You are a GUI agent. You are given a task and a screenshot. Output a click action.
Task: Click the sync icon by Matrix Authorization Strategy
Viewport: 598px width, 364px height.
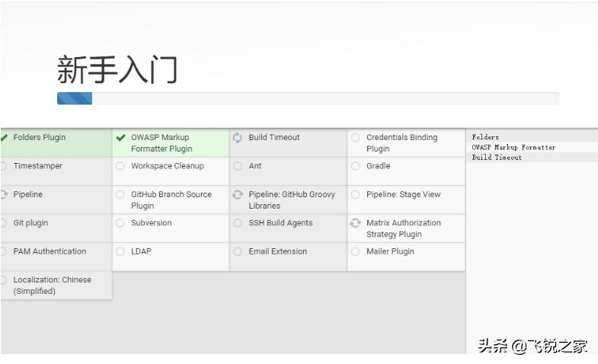[x=355, y=223]
